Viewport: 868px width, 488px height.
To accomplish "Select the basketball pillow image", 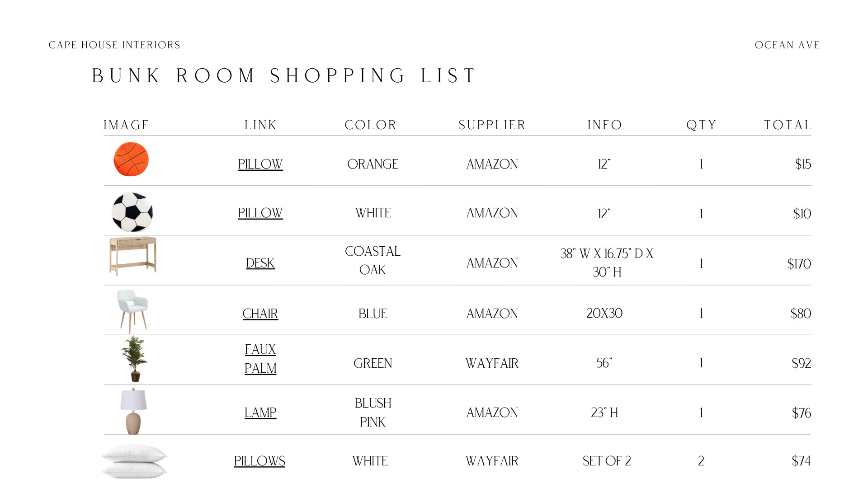I will point(131,159).
